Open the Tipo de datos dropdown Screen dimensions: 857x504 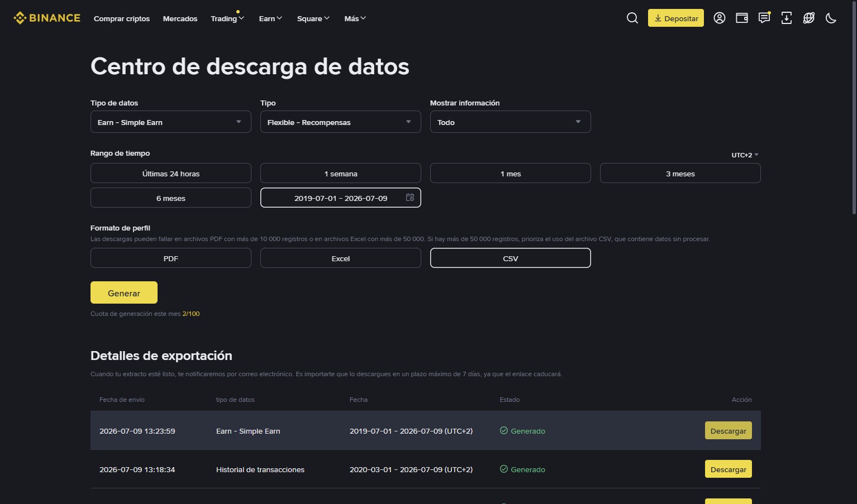171,122
